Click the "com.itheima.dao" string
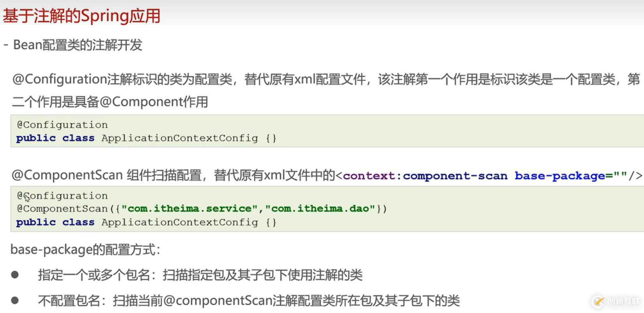 pyautogui.click(x=320, y=209)
